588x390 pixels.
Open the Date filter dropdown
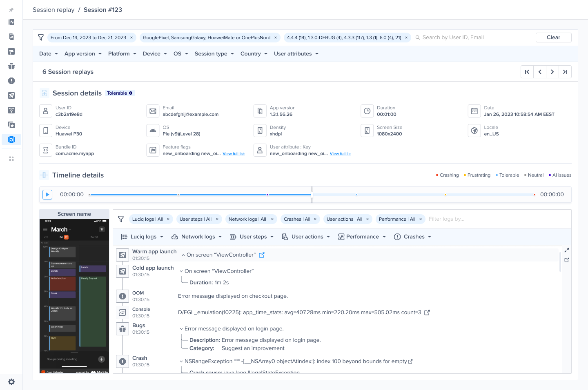[49, 54]
